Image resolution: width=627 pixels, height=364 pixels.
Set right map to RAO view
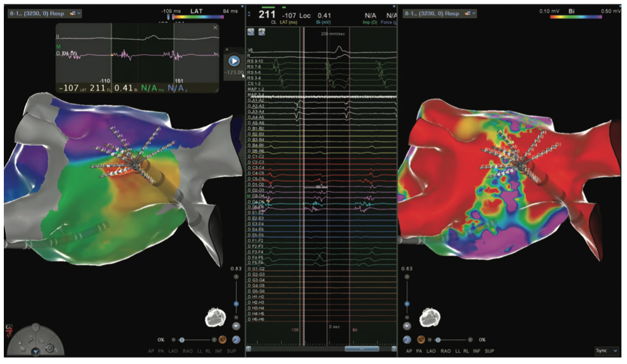pyautogui.click(x=445, y=351)
